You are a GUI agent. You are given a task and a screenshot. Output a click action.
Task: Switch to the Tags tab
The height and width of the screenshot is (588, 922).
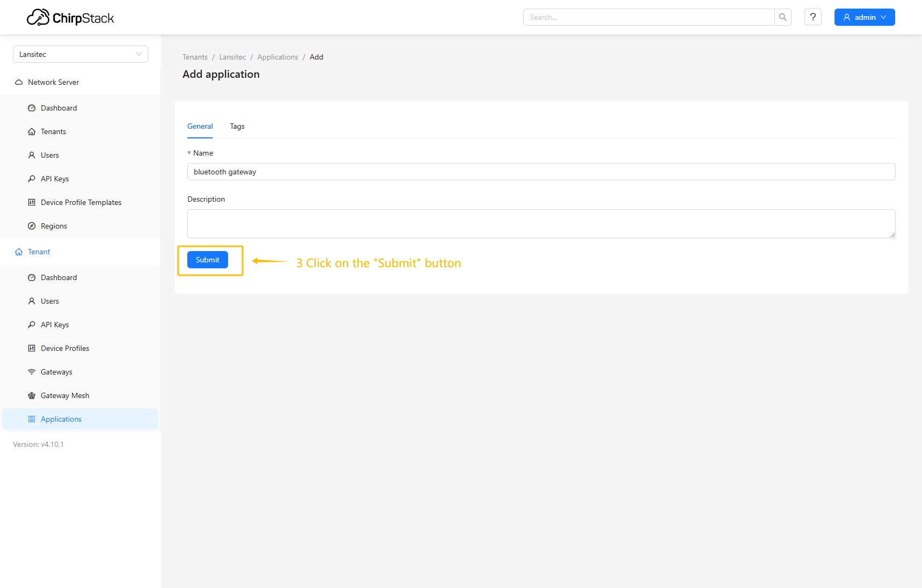[237, 126]
